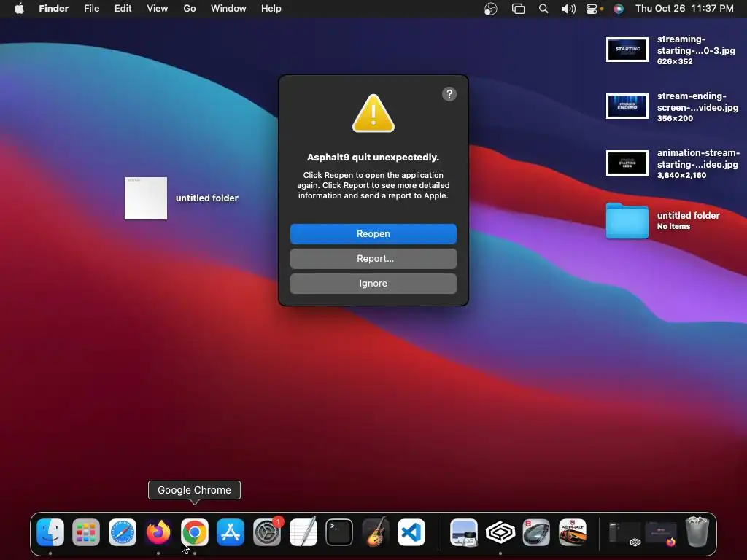Screen dimensions: 747x560
Task: Restore minimized Firefox window in Dock
Action: coord(661,533)
